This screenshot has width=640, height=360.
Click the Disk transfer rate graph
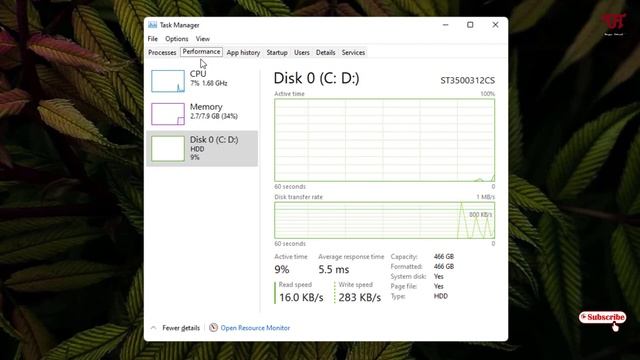tap(384, 220)
